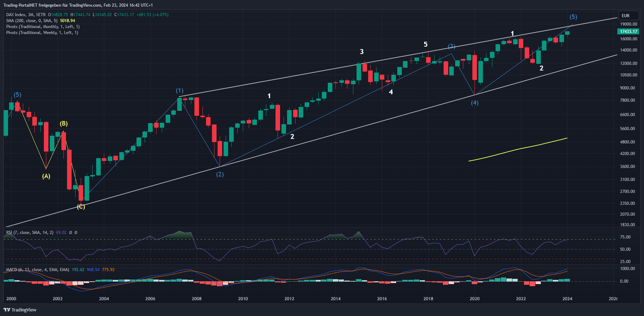Screen dimensions: 644x316
Task: Click the MACD 1000.00 axis label
Action: click(x=628, y=269)
